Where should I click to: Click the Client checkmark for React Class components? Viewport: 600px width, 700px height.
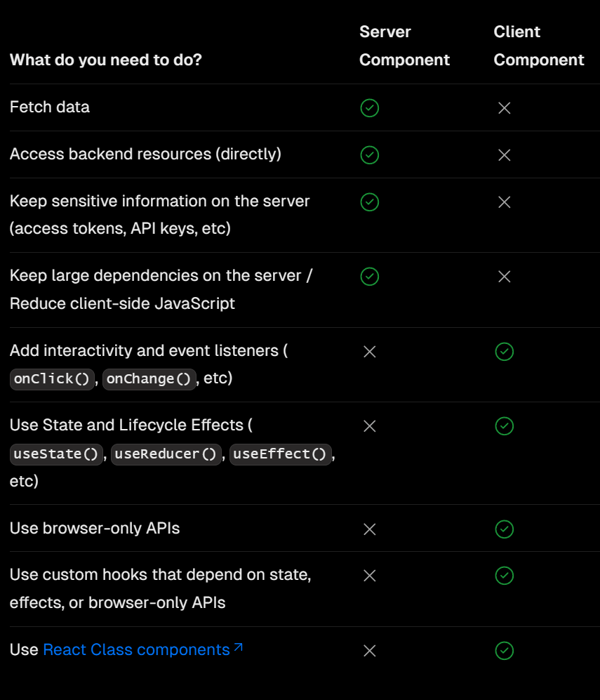504,650
